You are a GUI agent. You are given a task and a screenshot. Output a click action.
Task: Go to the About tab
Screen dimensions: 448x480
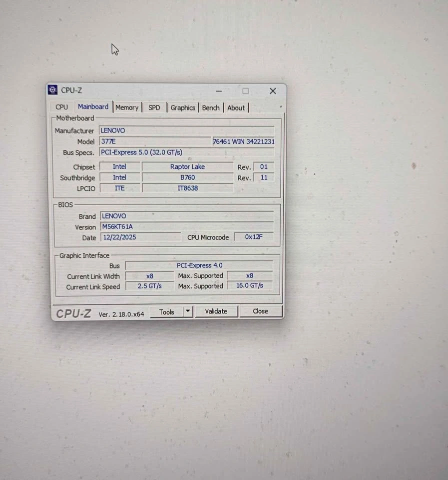(x=236, y=108)
